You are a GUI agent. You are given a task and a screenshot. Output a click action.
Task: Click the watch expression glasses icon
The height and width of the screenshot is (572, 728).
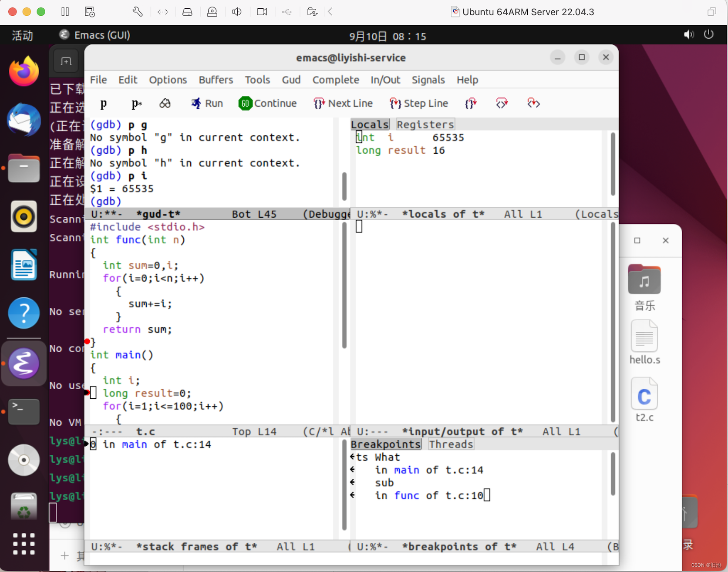(x=165, y=104)
